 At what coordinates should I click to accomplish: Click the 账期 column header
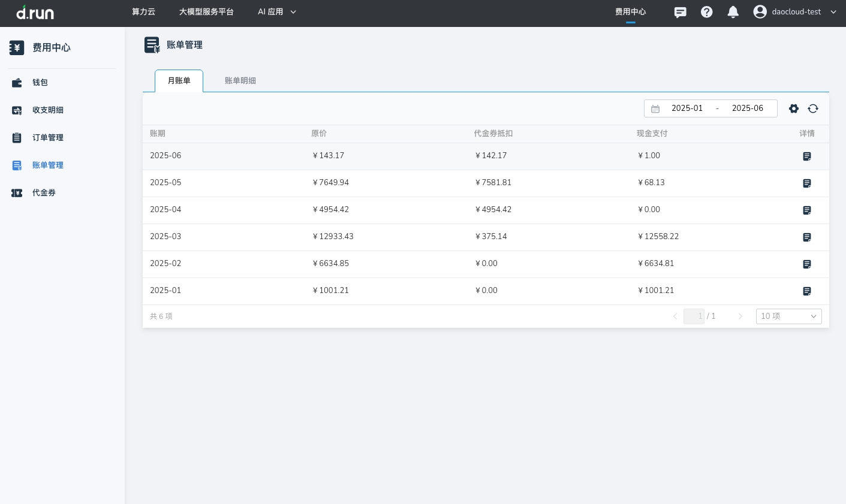158,134
